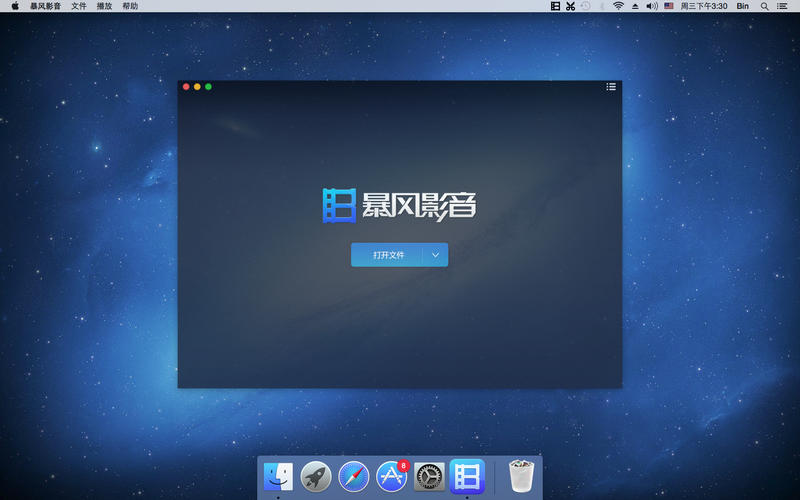
Task: Click the 打开文件 button
Action: pos(388,255)
